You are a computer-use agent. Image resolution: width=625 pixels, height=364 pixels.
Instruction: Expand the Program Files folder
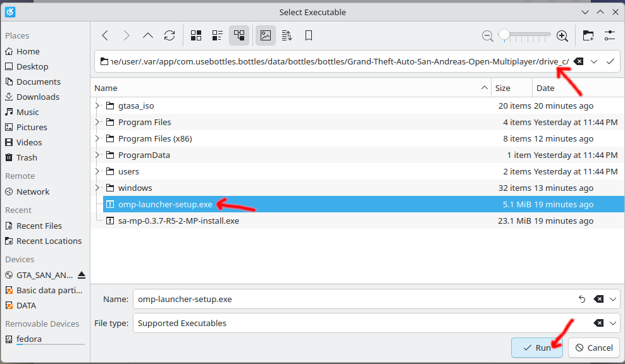point(97,122)
